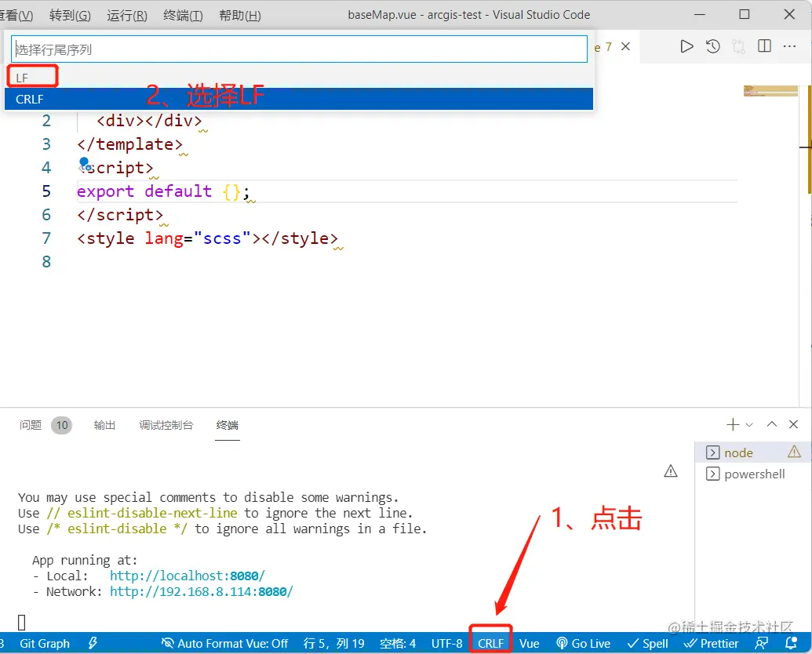This screenshot has width=812, height=654.
Task: Minimize the VS Code window
Action: point(700,14)
